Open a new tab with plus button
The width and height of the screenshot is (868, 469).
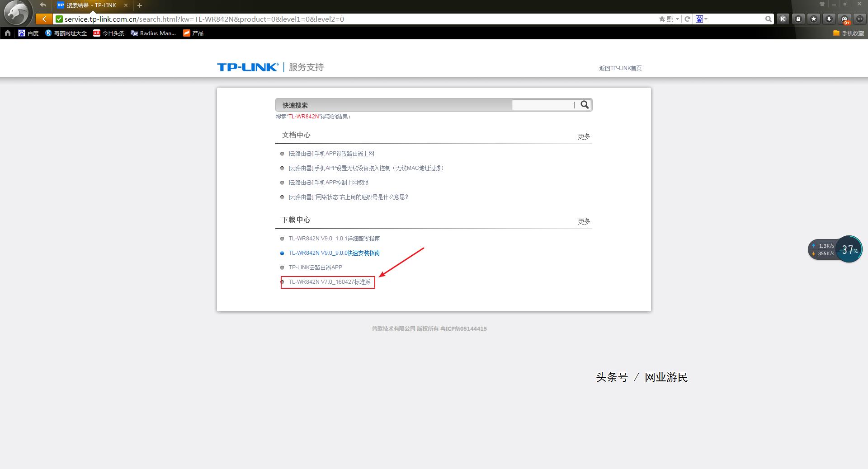coord(140,5)
